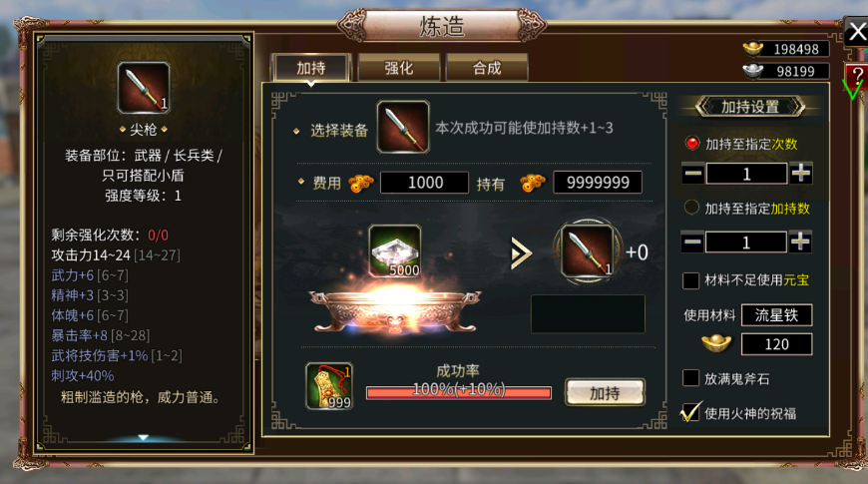The width and height of the screenshot is (868, 484).
Task: Click the 加持 confirm button
Action: pyautogui.click(x=605, y=392)
